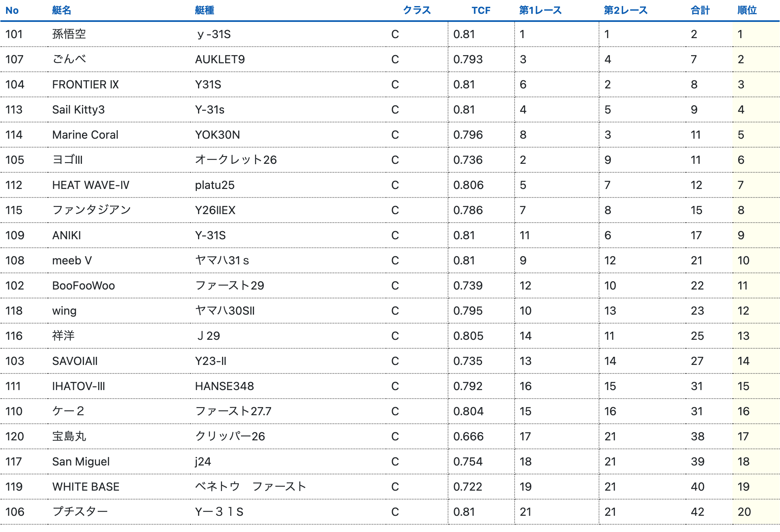Select the WHITE BASE boat name
This screenshot has height=532, width=780.
click(x=86, y=487)
